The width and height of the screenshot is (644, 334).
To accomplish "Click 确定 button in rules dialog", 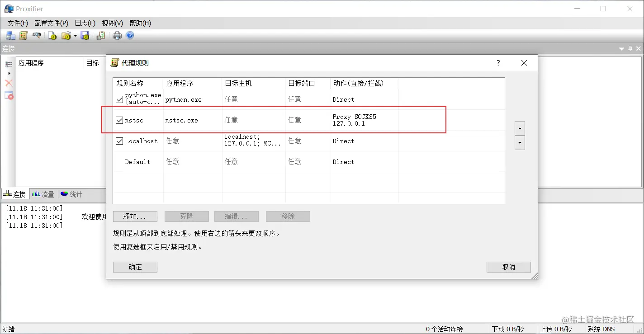I will tap(135, 267).
